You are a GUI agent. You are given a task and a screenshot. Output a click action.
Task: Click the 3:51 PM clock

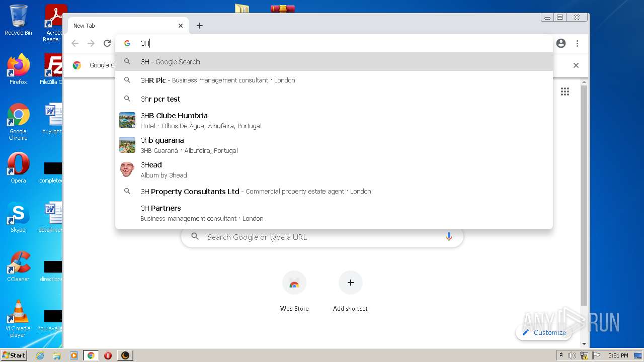pos(618,355)
